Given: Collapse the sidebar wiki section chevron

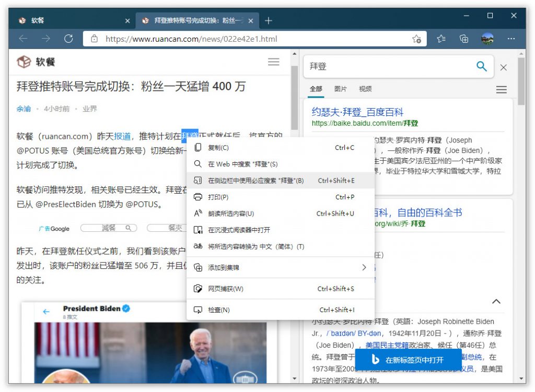Looking at the screenshot, I should pos(496,301).
